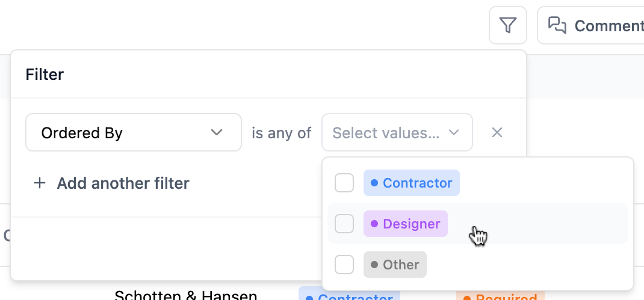Choose the purple Designer tag option
Viewport: 644px width, 300px height.
[406, 224]
